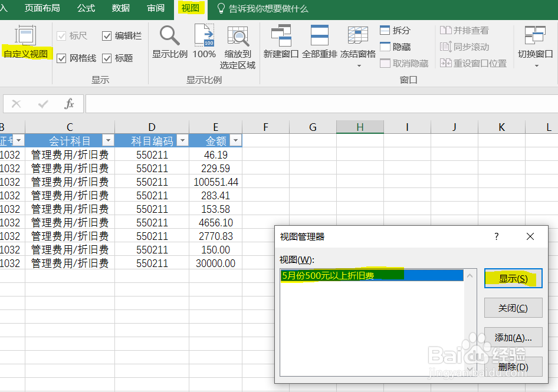This screenshot has height=392, width=558.
Task: Disable the 标题 headings checkbox
Action: 106,58
